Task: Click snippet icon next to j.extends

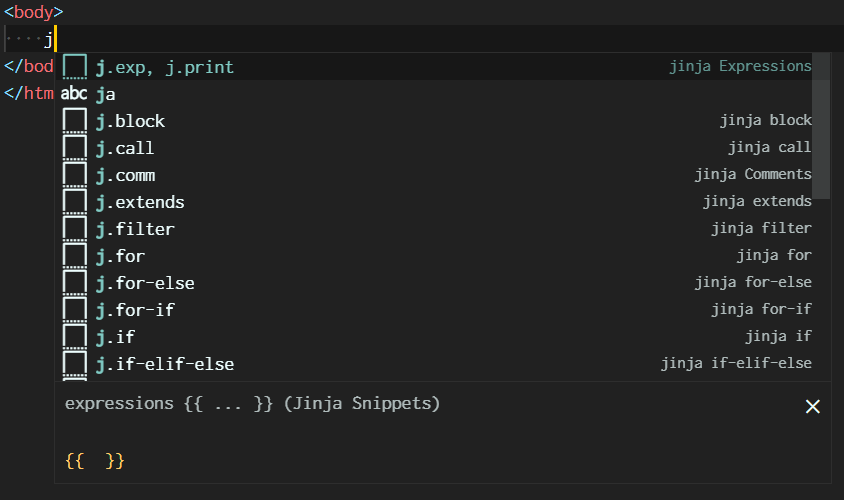Action: [x=75, y=202]
